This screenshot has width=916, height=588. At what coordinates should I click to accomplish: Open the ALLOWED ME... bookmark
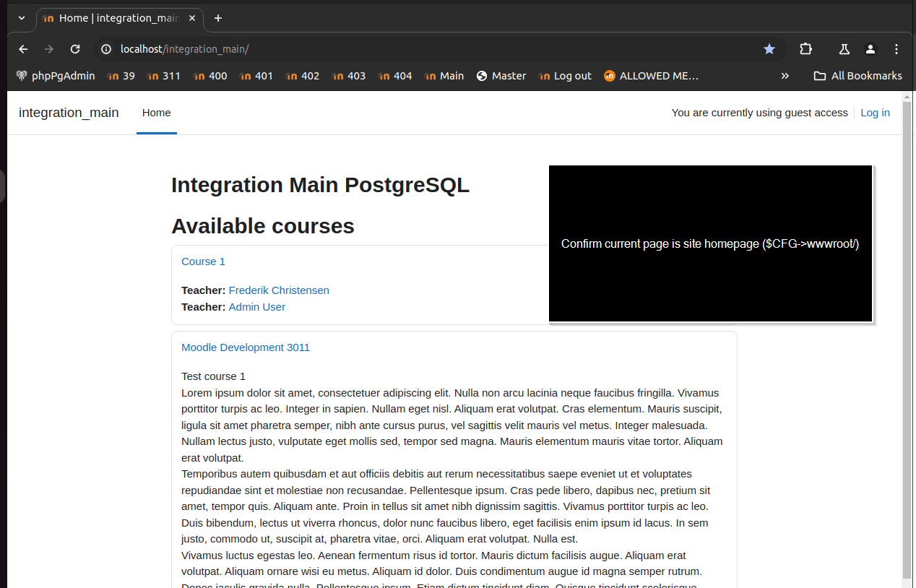click(x=651, y=75)
